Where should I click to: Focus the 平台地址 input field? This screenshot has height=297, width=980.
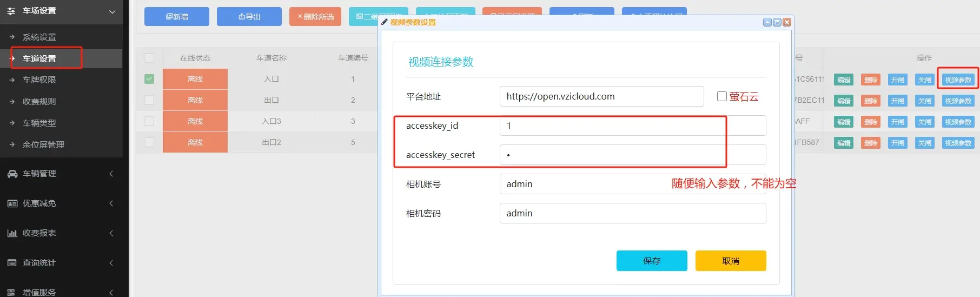pyautogui.click(x=601, y=96)
